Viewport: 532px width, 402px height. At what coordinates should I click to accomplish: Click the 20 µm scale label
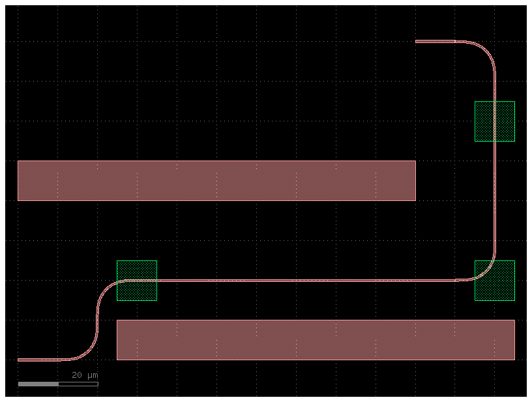coord(85,375)
